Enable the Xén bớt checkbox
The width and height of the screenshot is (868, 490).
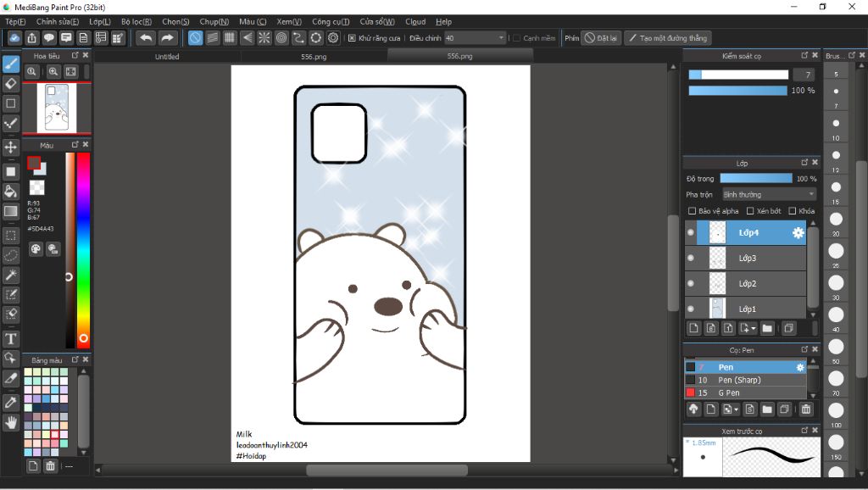(x=750, y=211)
